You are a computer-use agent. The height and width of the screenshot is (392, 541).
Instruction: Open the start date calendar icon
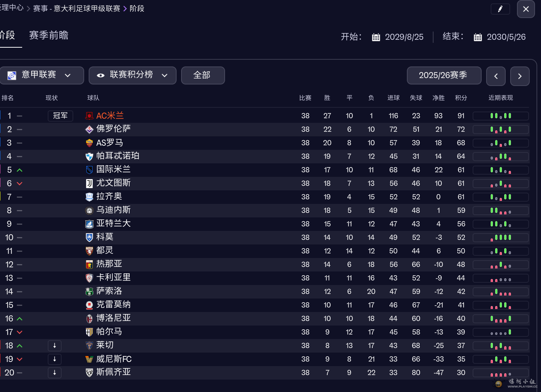tap(376, 37)
